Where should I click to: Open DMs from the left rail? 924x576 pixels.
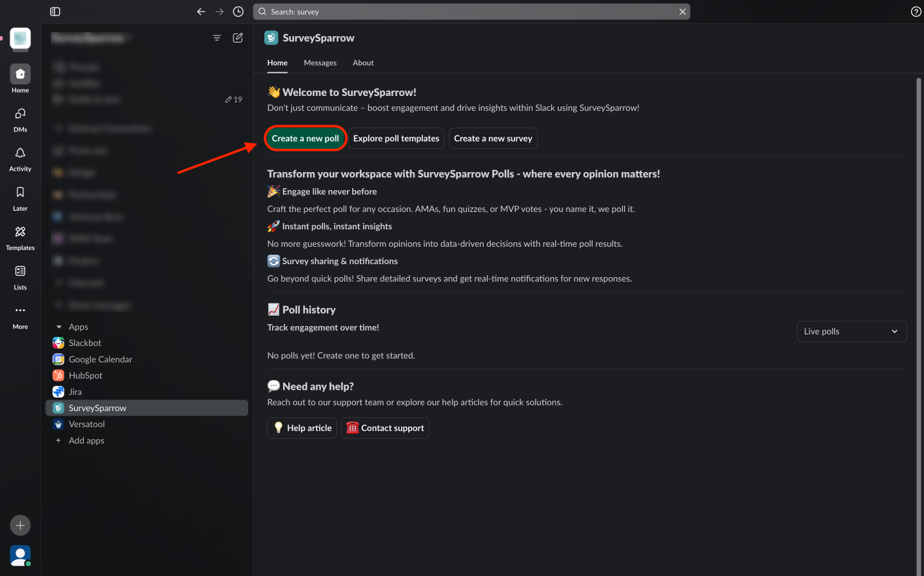(20, 114)
